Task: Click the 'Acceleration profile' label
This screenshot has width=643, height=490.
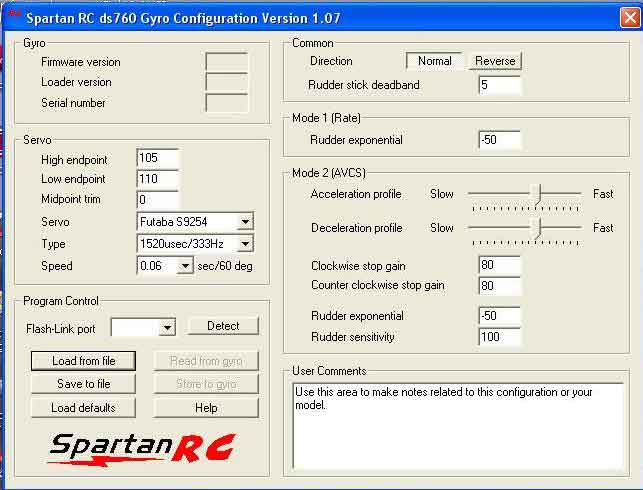Action: [356, 194]
